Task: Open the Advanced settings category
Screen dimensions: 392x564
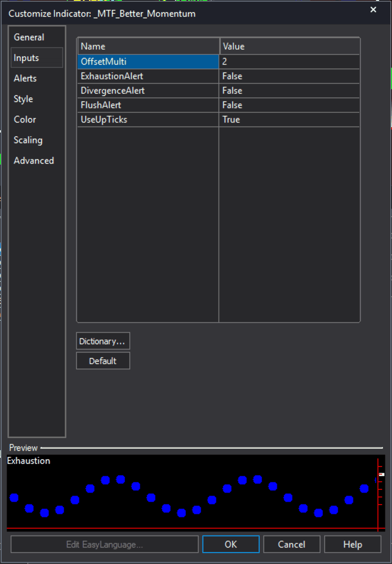Action: pyautogui.click(x=34, y=160)
